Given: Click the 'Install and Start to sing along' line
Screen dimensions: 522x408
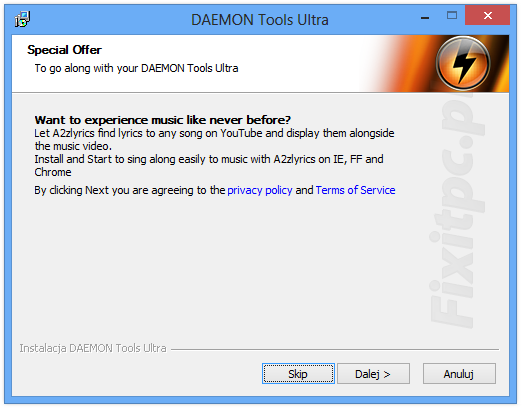Looking at the screenshot, I should click(209, 159).
